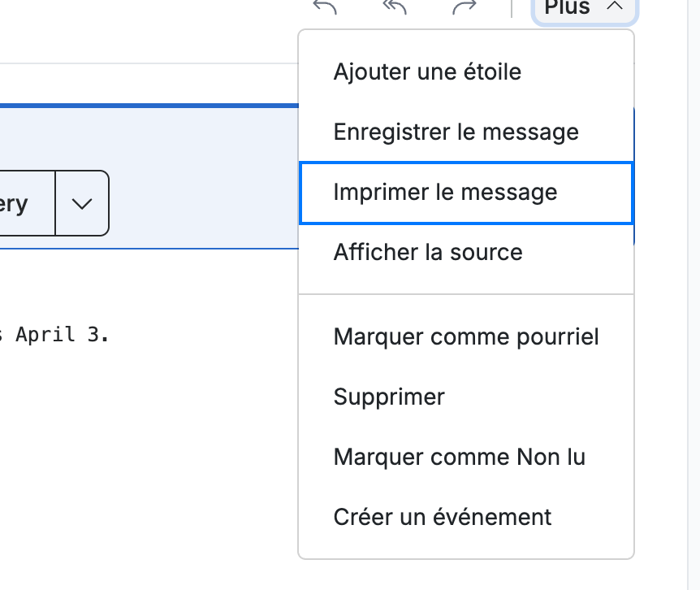Click the single reply arrow icon

[x=325, y=7]
